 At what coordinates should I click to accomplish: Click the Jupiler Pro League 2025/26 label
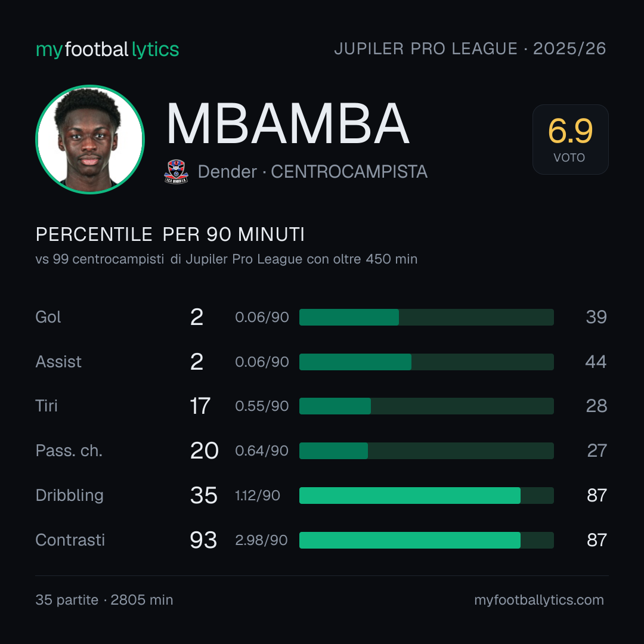[470, 49]
